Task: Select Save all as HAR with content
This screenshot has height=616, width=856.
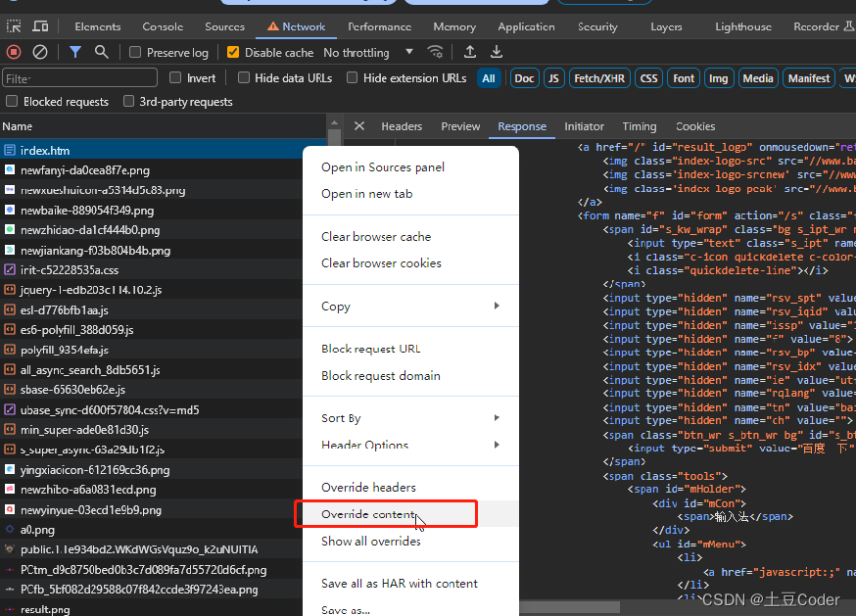Action: click(x=410, y=584)
